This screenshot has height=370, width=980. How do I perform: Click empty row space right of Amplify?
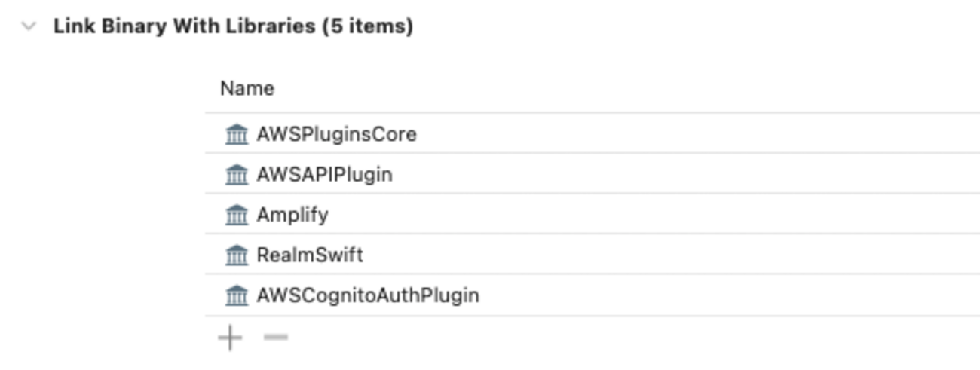678,215
